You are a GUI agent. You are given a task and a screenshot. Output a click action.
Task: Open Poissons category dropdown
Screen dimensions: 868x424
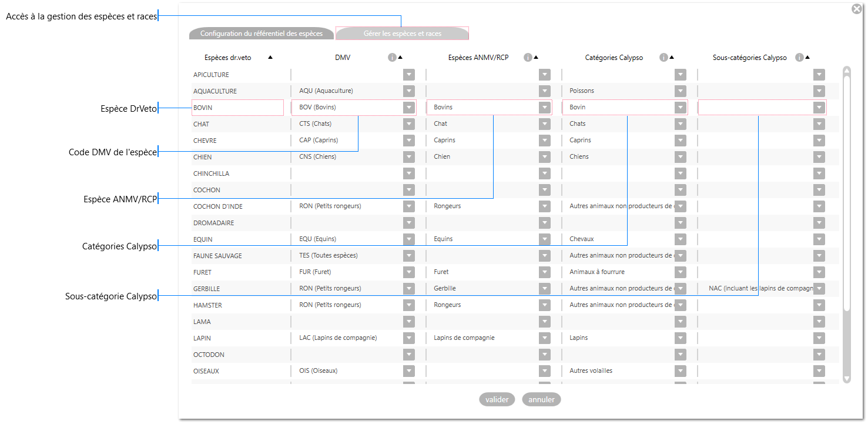(x=681, y=91)
